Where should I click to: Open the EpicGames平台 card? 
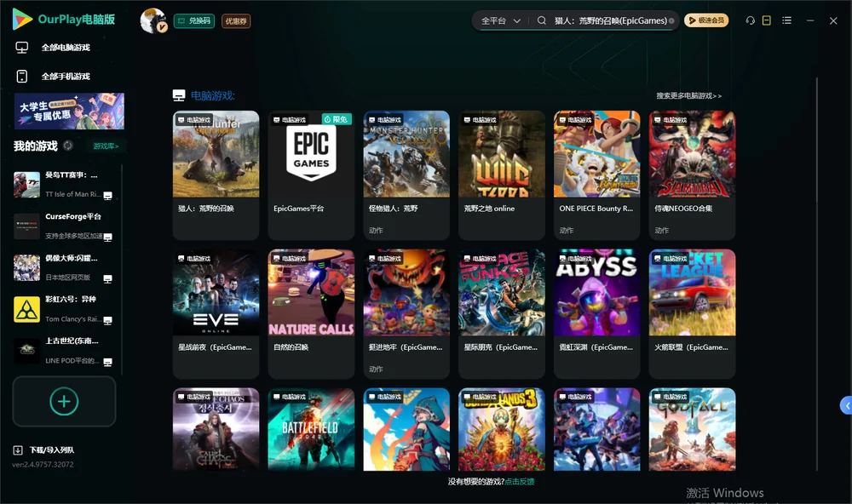point(311,175)
